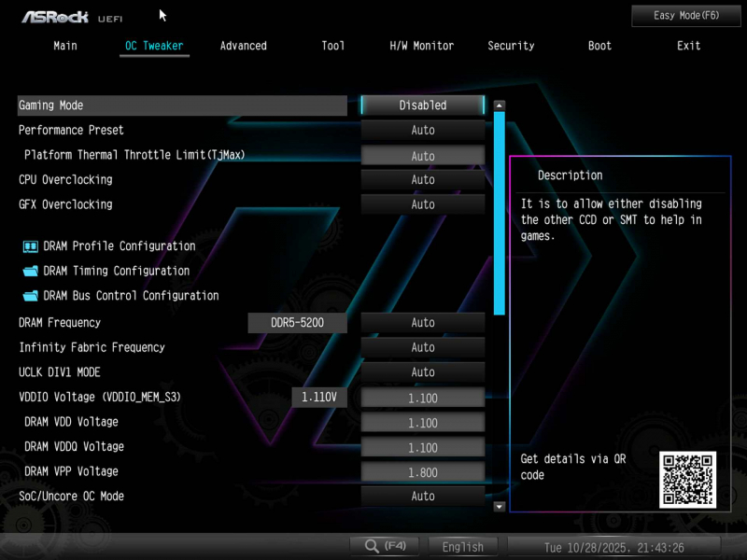Viewport: 747px width, 560px height.
Task: Switch to the H/W Monitor tab
Action: coord(421,46)
